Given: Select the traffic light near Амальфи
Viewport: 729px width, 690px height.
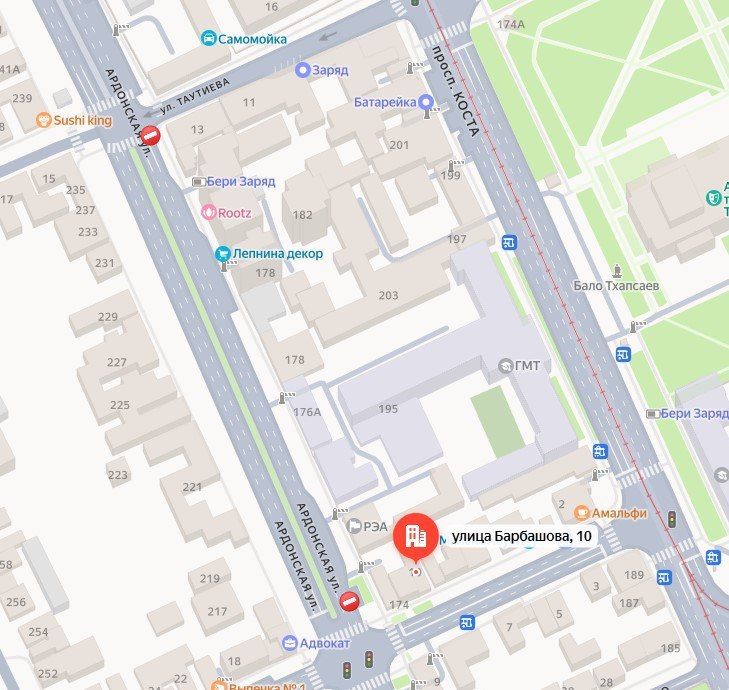Looking at the screenshot, I should 672,519.
